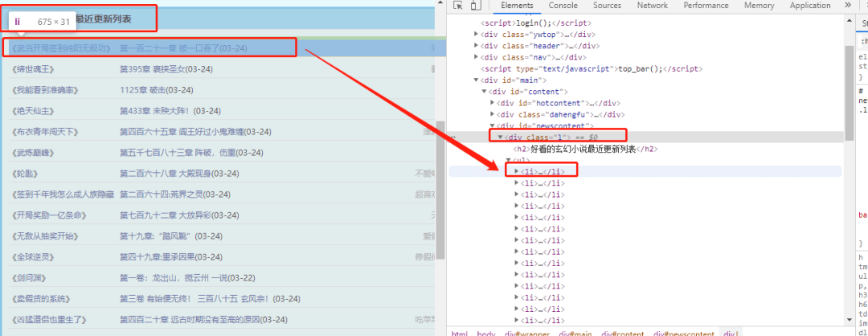
Task: Click the div.l breadcrumb
Action: click(731, 334)
